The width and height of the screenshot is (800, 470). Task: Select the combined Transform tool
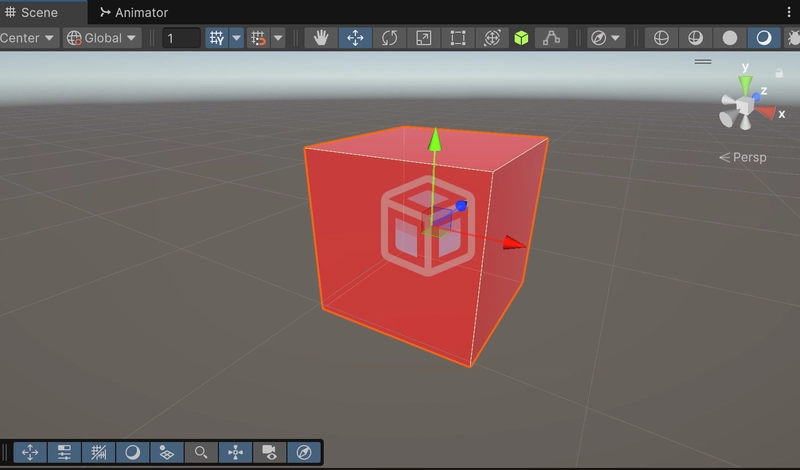click(x=492, y=38)
